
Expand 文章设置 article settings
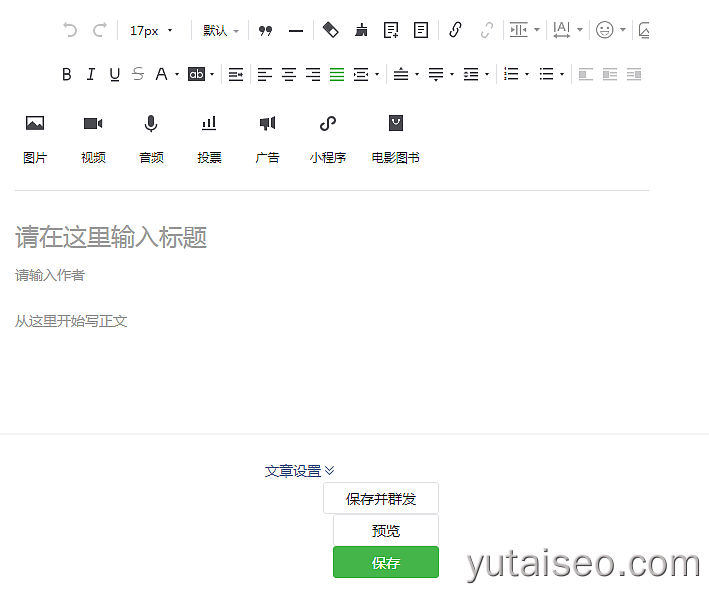pyautogui.click(x=299, y=471)
